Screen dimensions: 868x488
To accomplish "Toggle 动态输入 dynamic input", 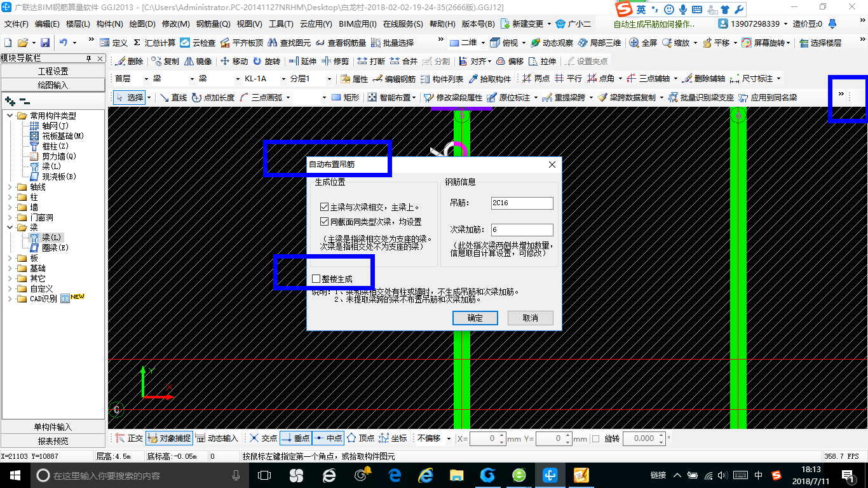I will point(217,438).
